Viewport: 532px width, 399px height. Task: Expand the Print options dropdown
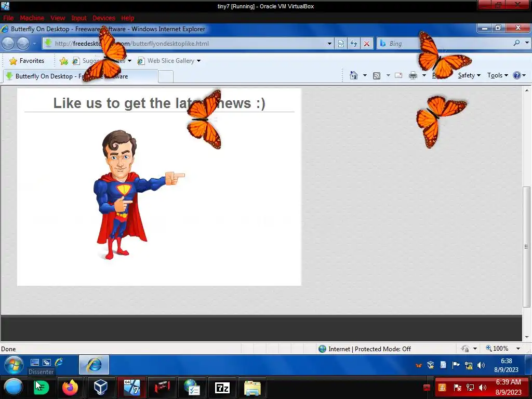424,75
